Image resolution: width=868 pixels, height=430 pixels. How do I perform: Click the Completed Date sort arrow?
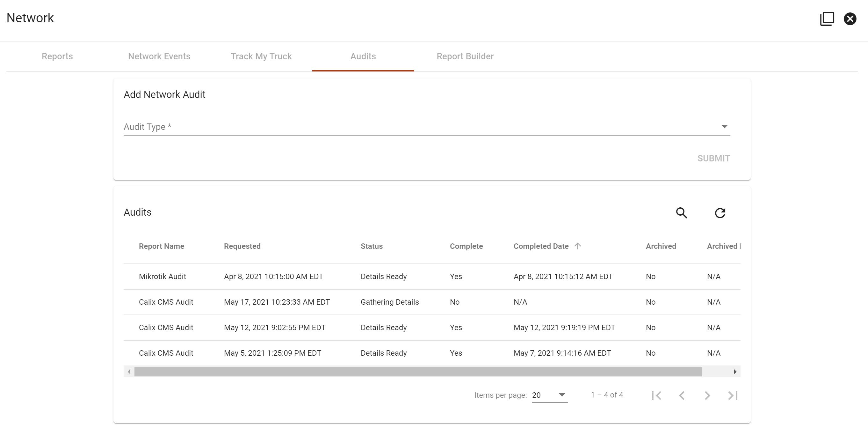[x=577, y=246]
